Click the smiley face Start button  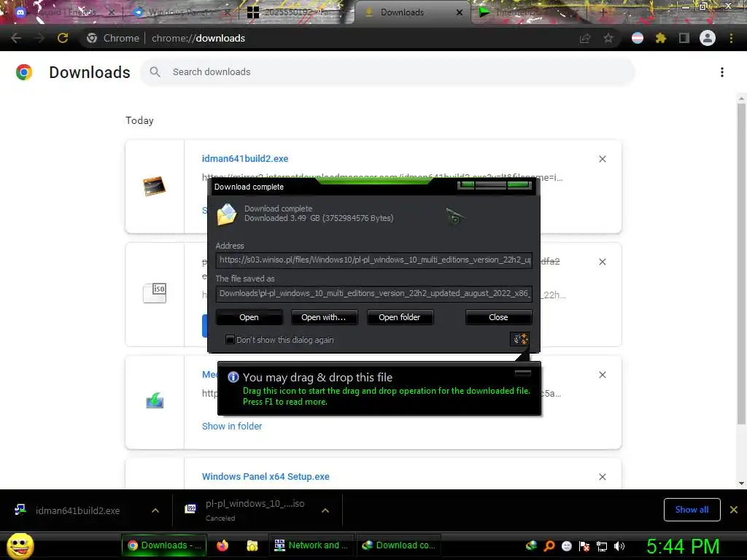pos(20,545)
